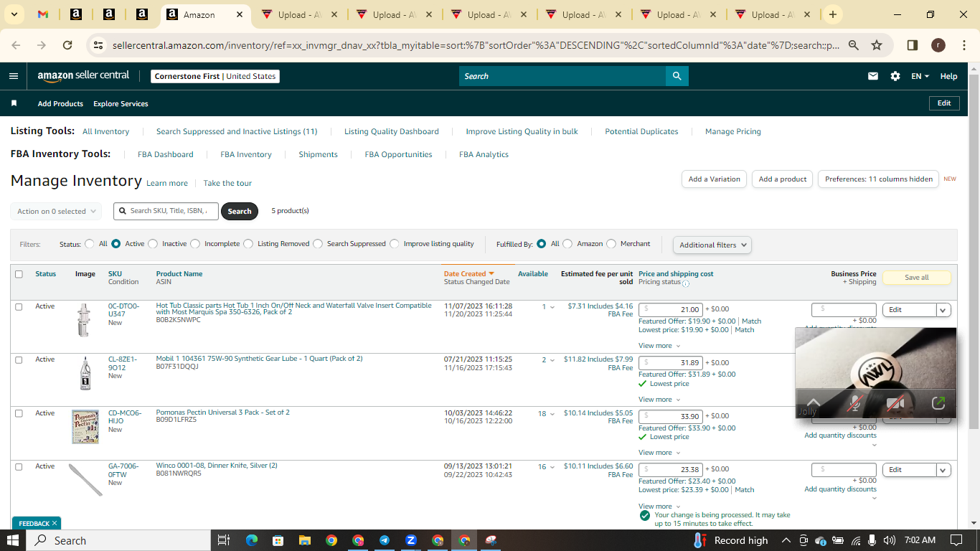Click the Add a Variation button

[714, 179]
